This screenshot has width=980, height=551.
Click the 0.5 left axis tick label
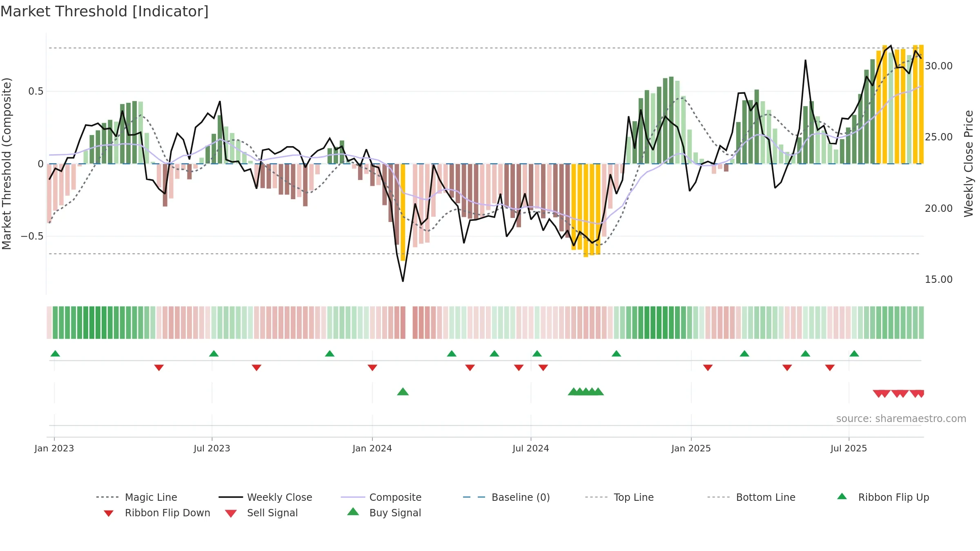pos(36,91)
